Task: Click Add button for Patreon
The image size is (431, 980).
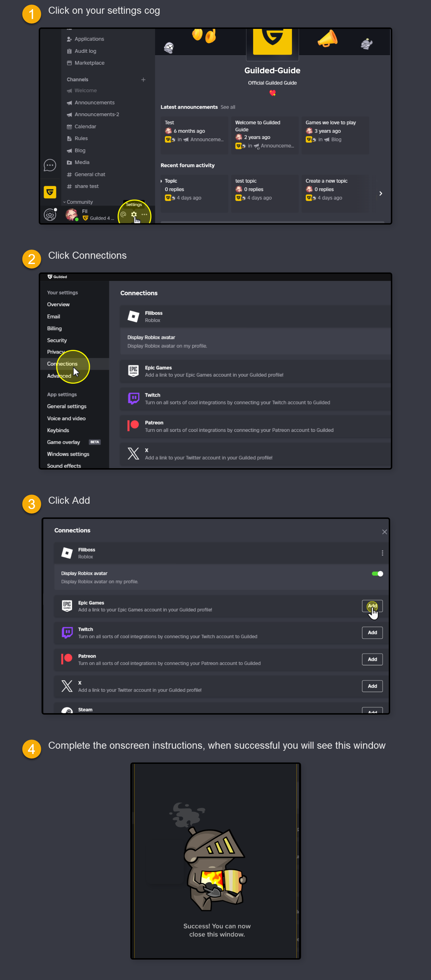Action: [373, 659]
